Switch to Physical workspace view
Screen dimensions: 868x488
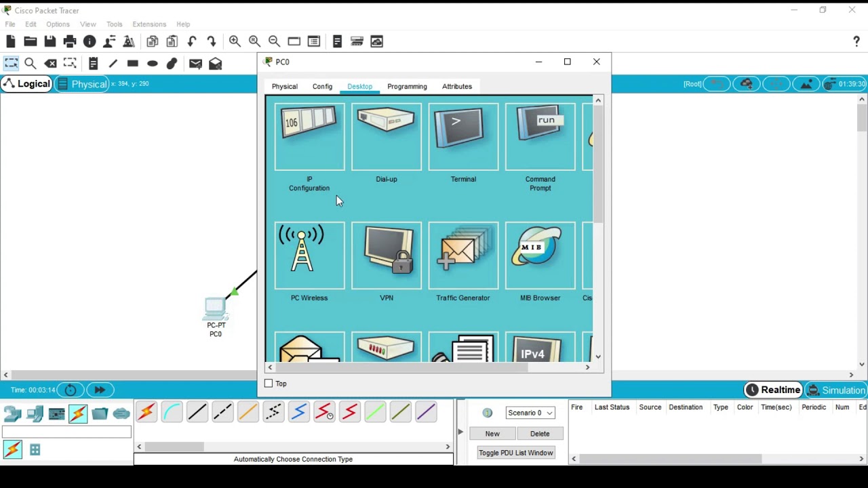coord(82,84)
